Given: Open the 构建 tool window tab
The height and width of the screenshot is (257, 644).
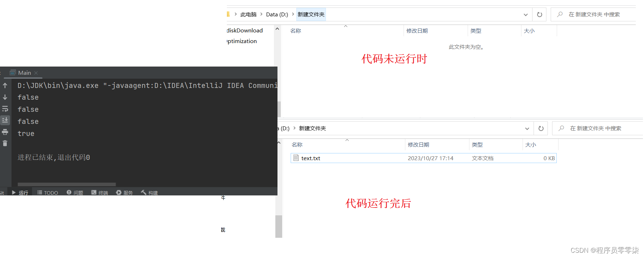Looking at the screenshot, I should tap(149, 193).
